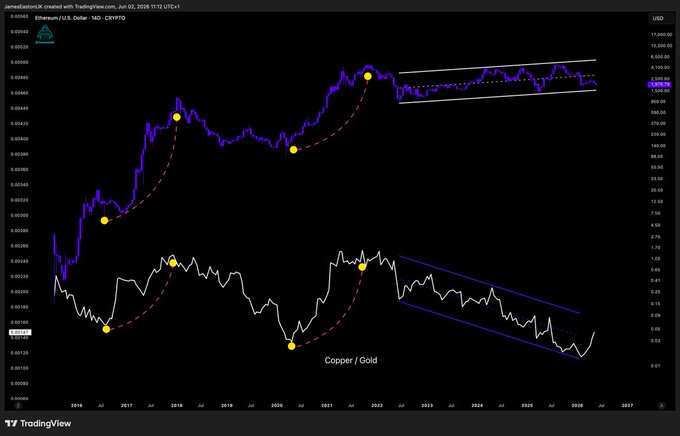Image resolution: width=680 pixels, height=436 pixels.
Task: Click the 'Copper / Gold' label
Action: (351, 360)
